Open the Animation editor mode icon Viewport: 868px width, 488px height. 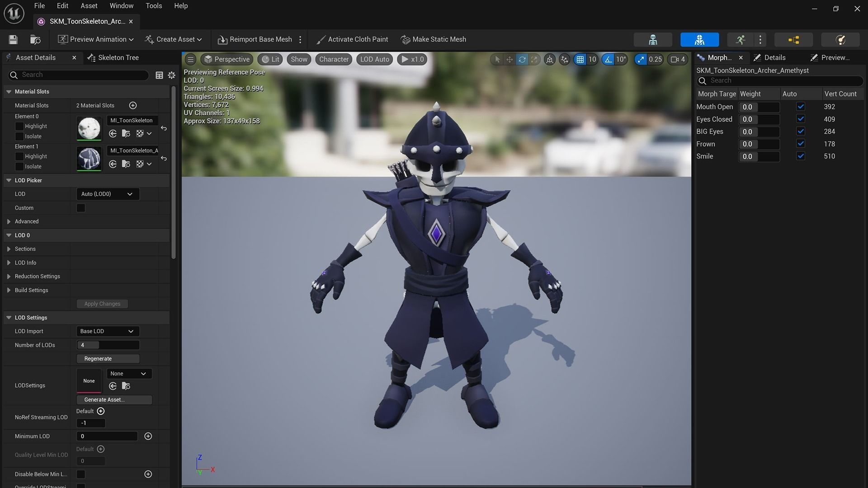[x=740, y=40]
